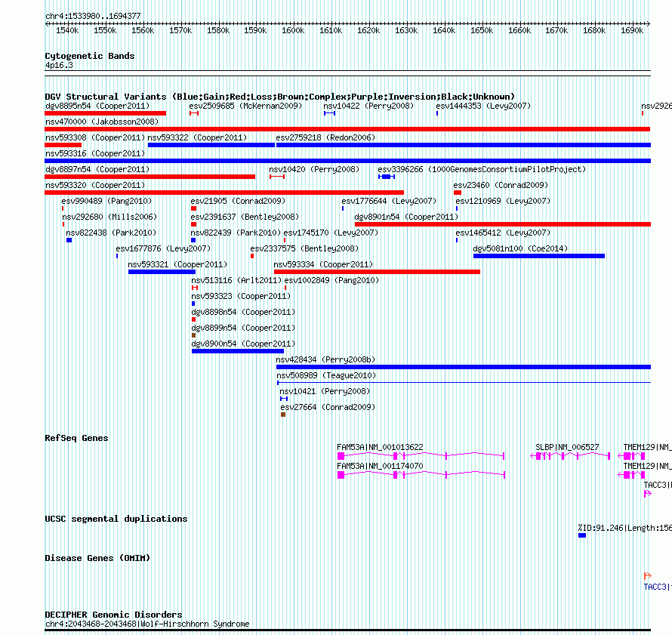Open the Cytogenetic Bands track heading
This screenshot has width=672, height=635.
tap(90, 56)
